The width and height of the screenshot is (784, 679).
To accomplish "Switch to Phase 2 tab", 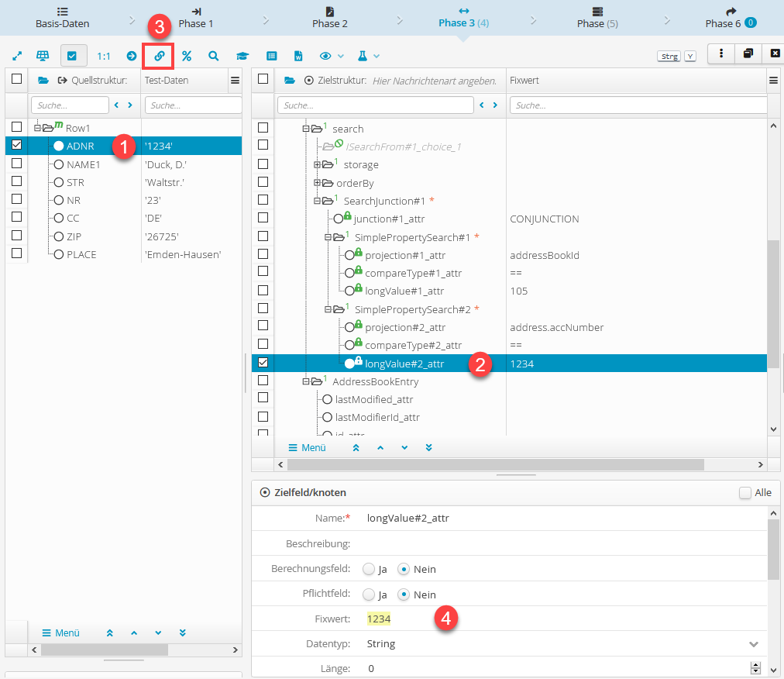I will pos(330,18).
